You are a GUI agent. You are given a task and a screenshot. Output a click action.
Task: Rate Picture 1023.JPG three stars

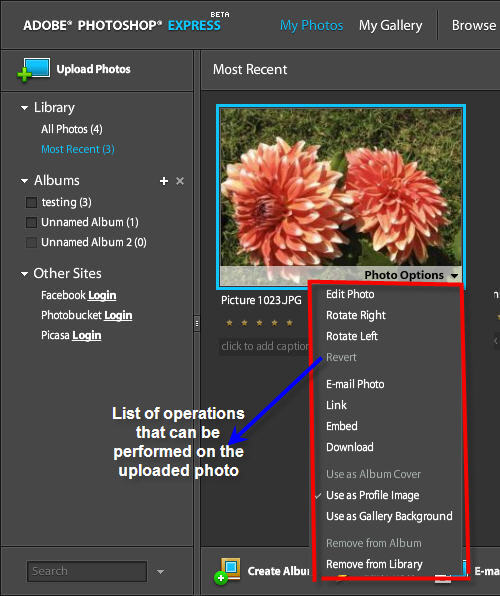tap(259, 323)
